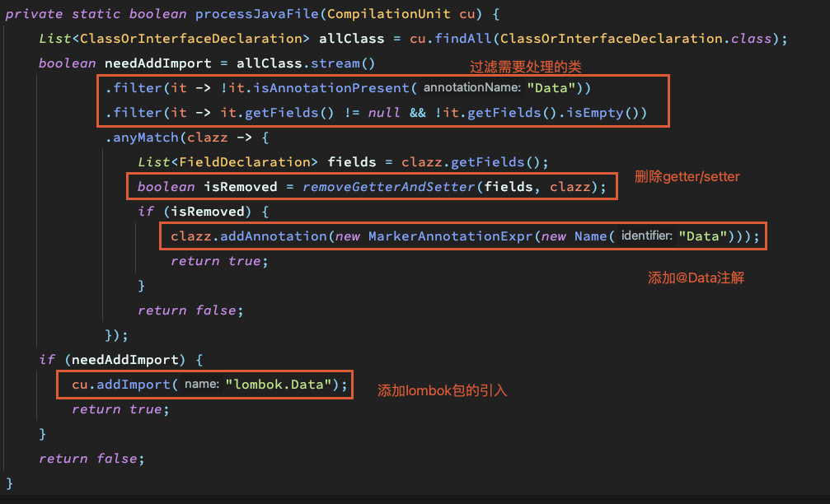Click MarkerAnnotationExpr constructor
830x504 pixels.
tap(450, 236)
